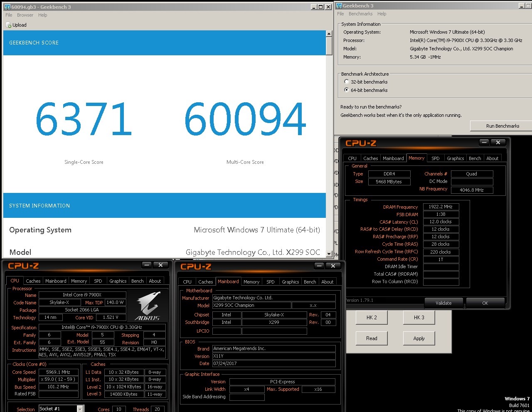Switch to About tab in CPU-Z CPU window
This screenshot has width=532, height=412.
tap(155, 281)
